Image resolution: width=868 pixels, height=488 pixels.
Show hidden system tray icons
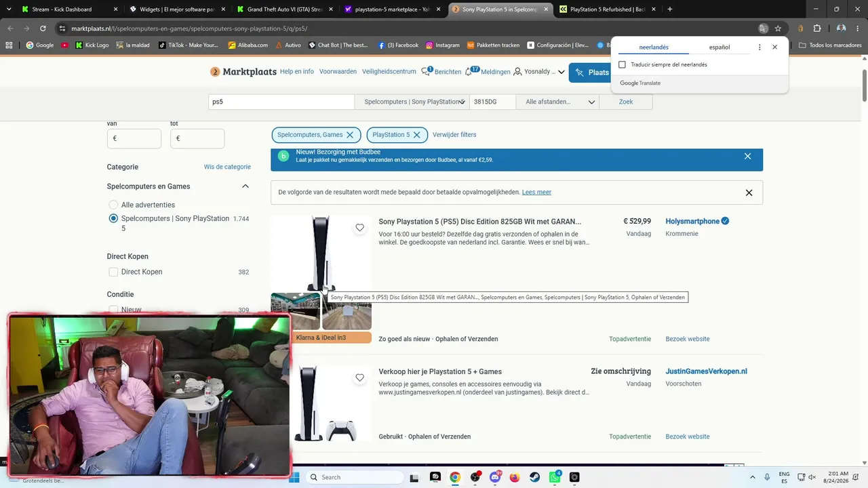(753, 477)
